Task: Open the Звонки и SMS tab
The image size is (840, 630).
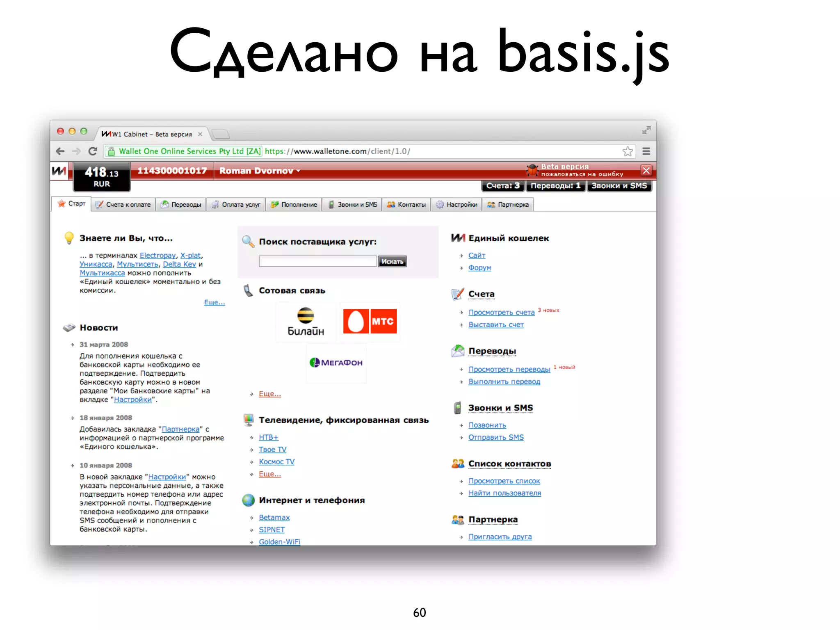Action: pyautogui.click(x=352, y=205)
